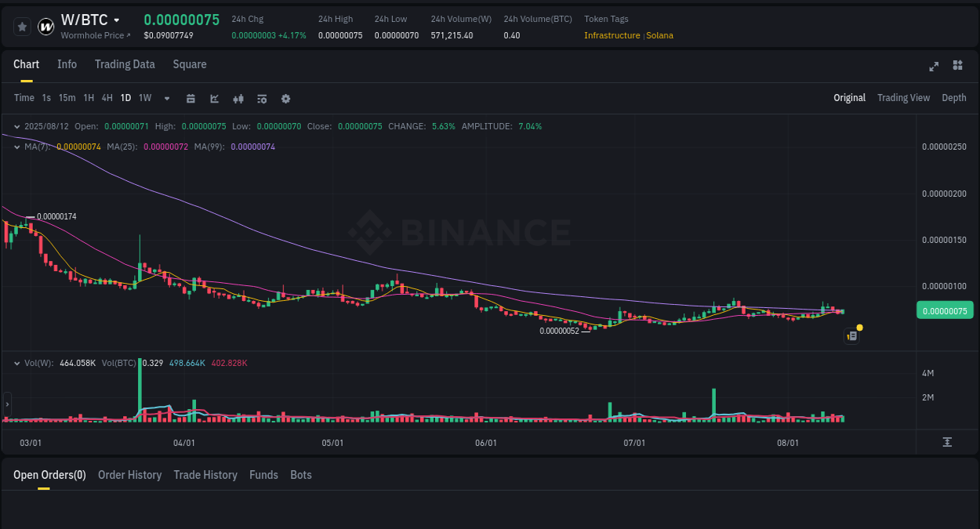Switch to the Trade History tab

[205, 475]
